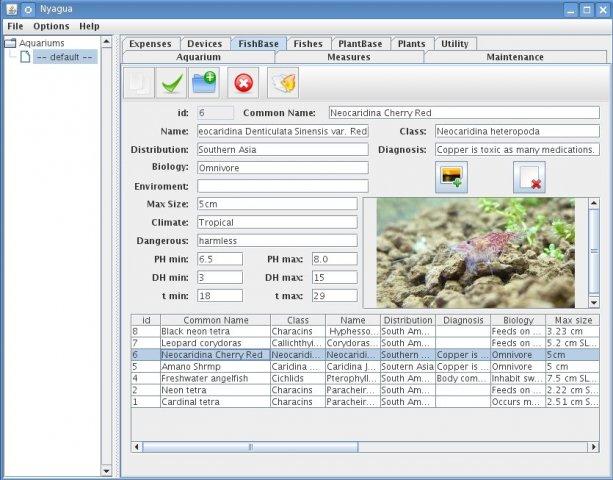Sort table by Common Name column header
This screenshot has height=480, width=613.
pos(214,320)
